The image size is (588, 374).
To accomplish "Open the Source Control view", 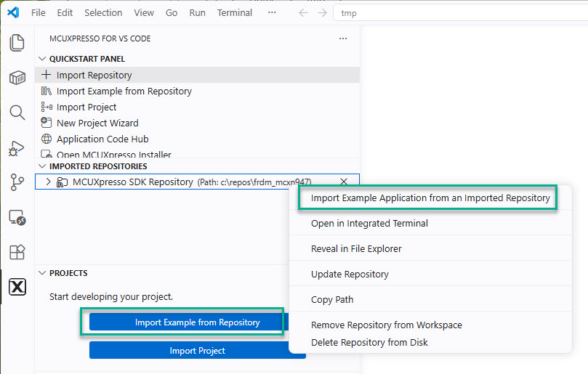I will point(17,182).
